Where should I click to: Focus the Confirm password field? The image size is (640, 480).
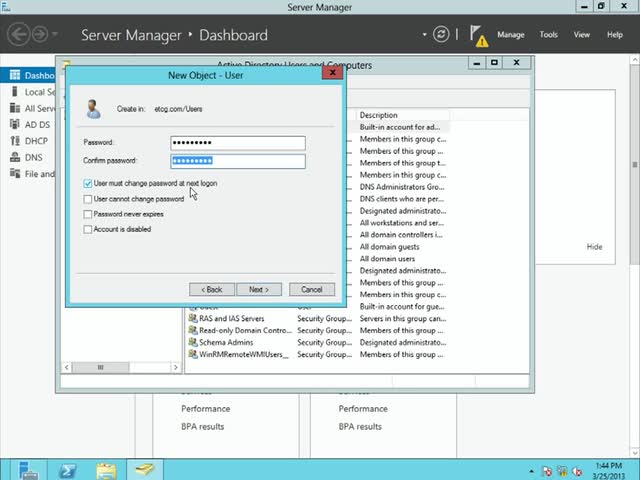pos(238,161)
